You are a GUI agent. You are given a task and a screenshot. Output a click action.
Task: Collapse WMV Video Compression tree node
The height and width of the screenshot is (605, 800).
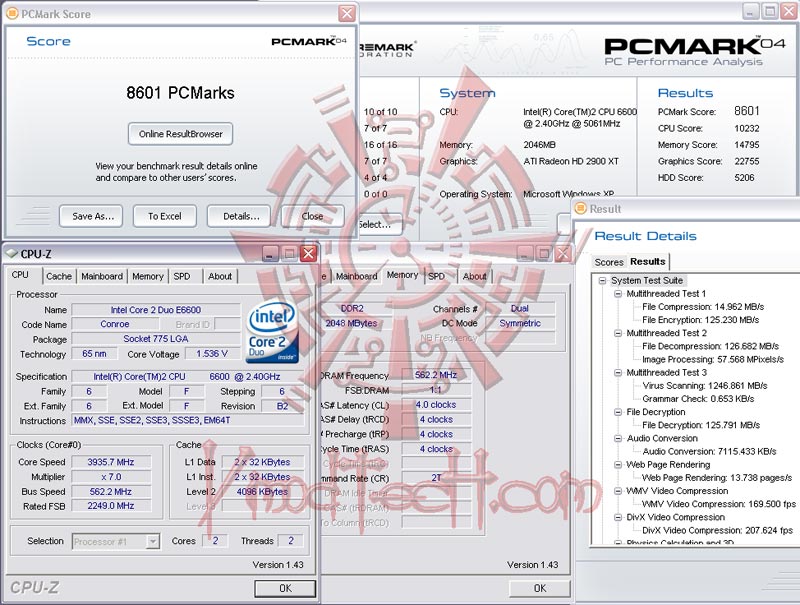click(618, 491)
